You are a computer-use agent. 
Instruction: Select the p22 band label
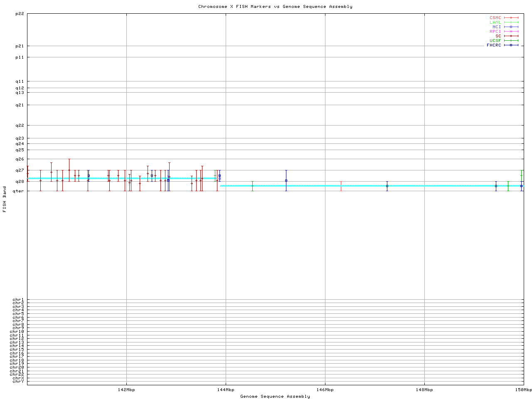point(20,14)
